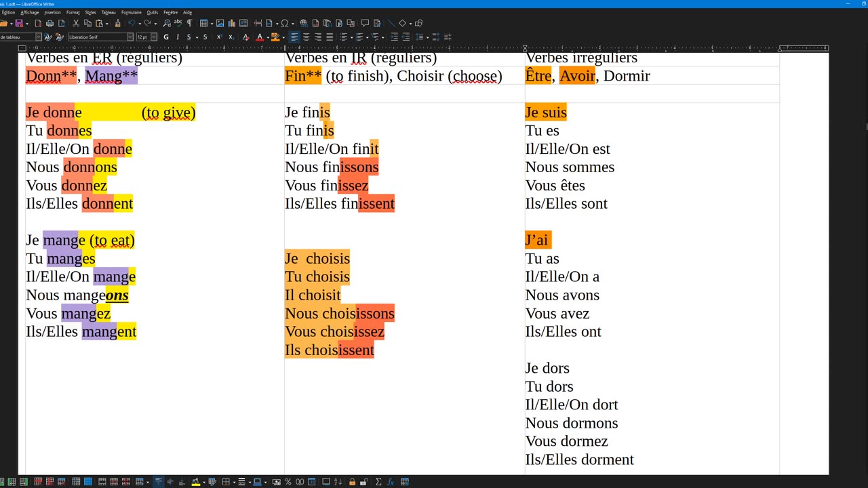Click the Clear direct formatting icon
868x488 pixels.
pos(245,37)
